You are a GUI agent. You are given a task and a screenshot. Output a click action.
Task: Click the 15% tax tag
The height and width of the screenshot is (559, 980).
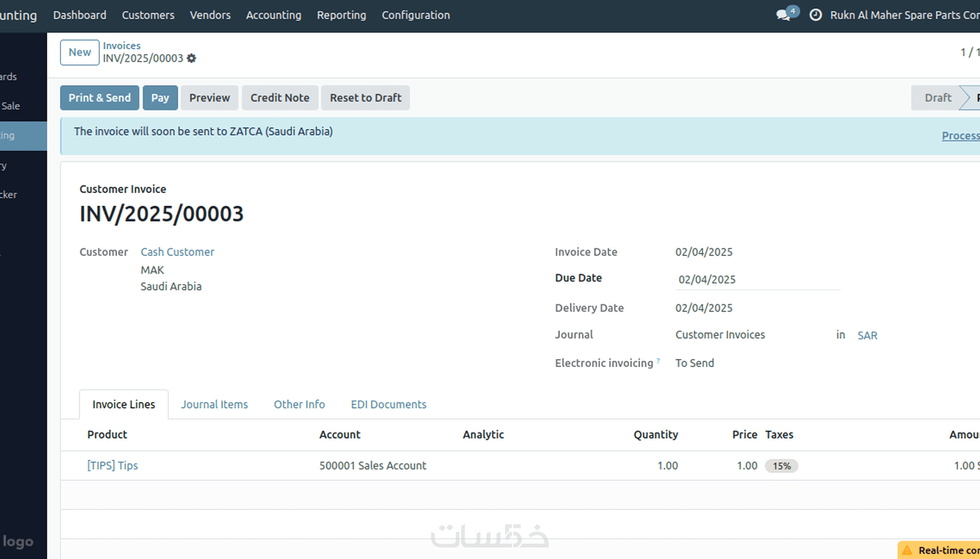pos(782,466)
